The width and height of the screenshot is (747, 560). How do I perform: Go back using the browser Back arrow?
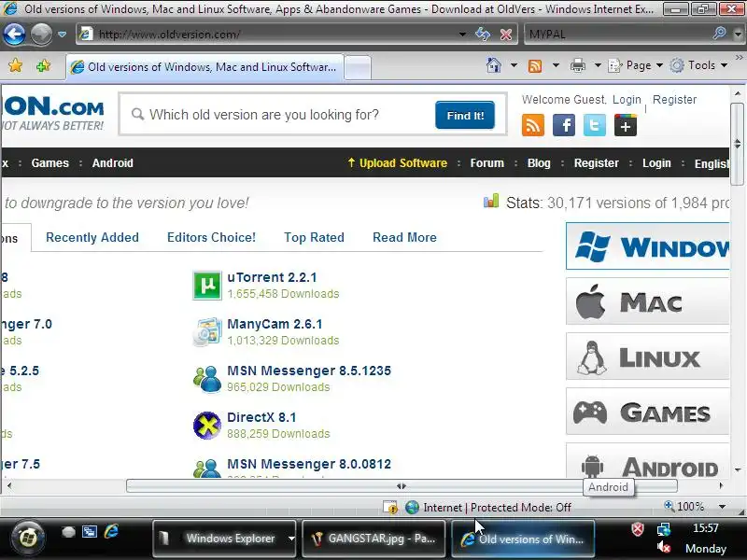14,35
